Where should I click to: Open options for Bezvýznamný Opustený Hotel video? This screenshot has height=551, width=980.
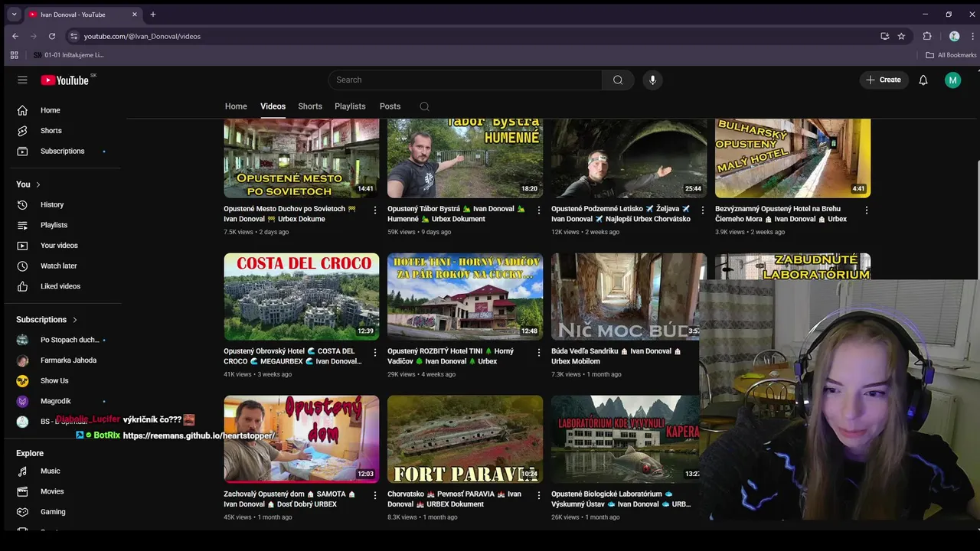click(x=866, y=210)
